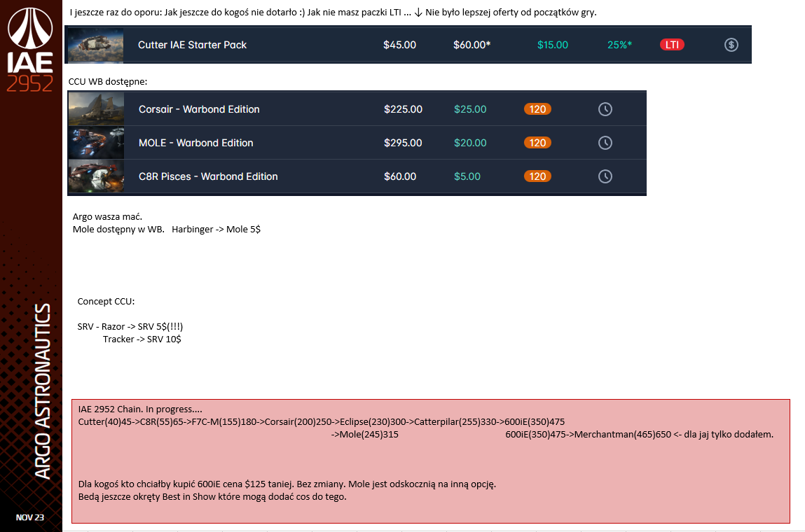Click the $25.00 Corsair savings
The image size is (805, 532).
[x=469, y=109]
